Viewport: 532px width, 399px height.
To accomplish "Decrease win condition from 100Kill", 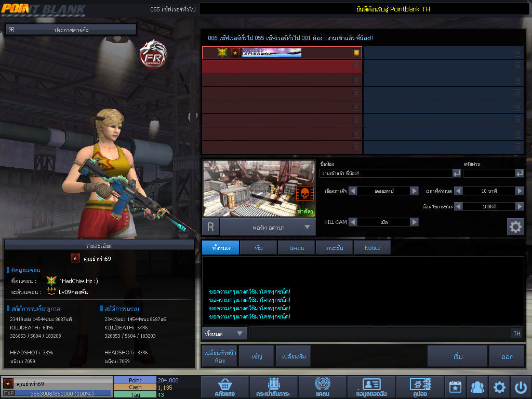I will click(458, 206).
